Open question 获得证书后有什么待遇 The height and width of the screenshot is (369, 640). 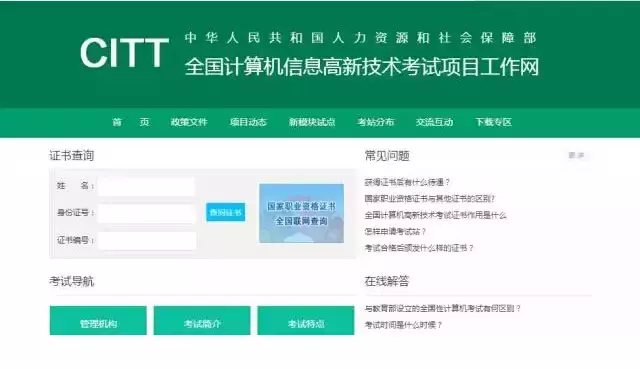pos(407,182)
